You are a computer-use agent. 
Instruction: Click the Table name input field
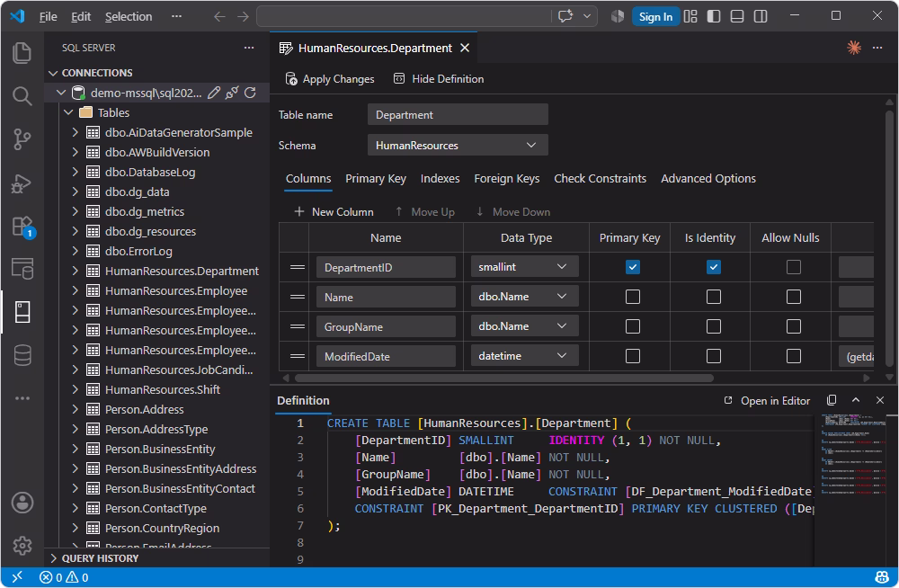[x=458, y=115]
